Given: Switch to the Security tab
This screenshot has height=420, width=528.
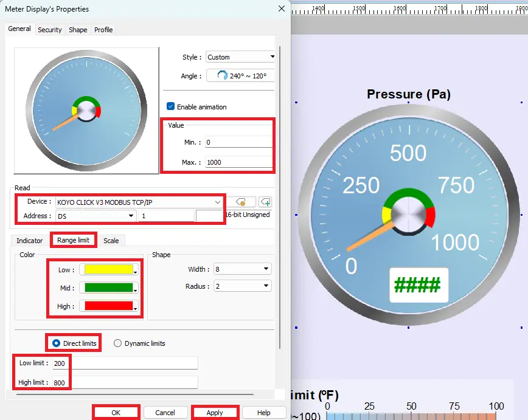Looking at the screenshot, I should pyautogui.click(x=49, y=29).
